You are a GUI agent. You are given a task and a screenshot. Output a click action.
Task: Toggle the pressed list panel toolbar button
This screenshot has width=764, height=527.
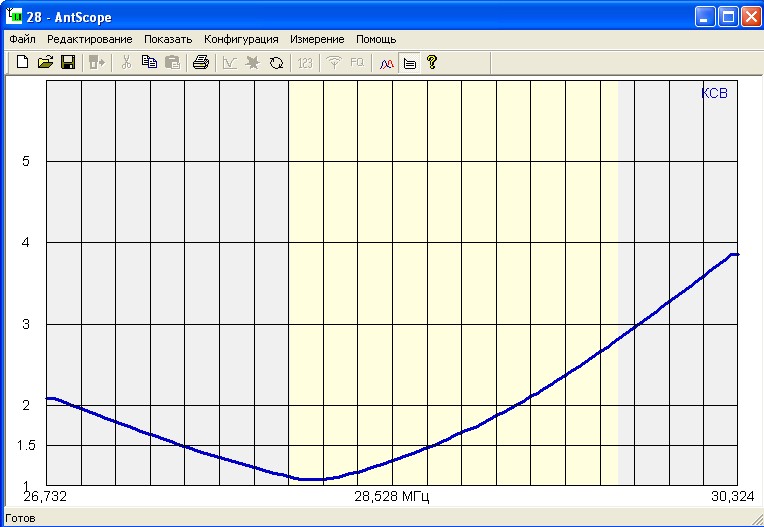pos(409,62)
